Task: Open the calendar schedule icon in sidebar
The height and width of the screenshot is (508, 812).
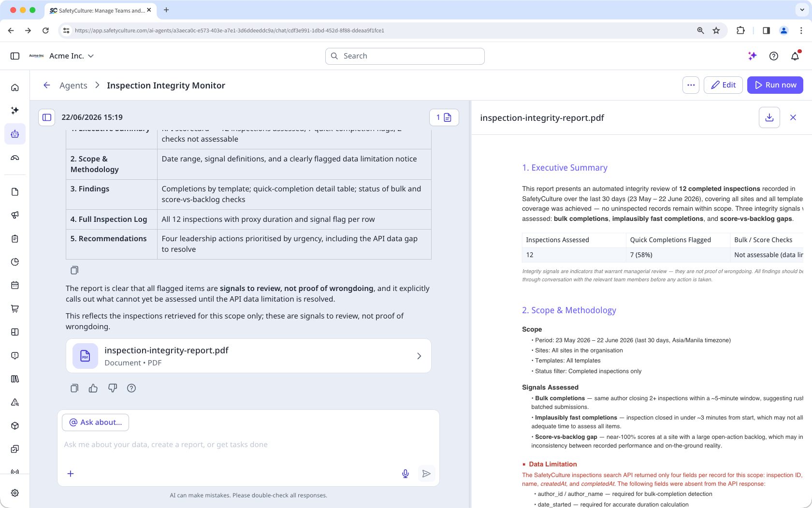Action: coord(15,285)
